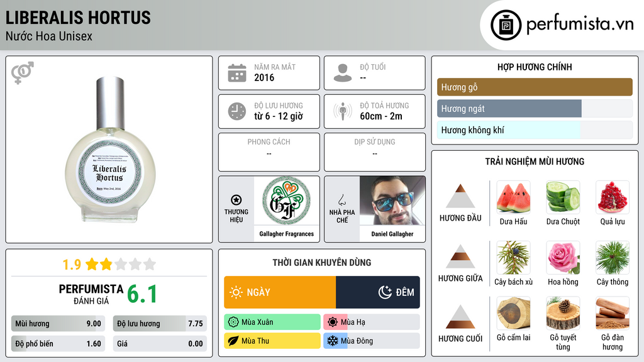This screenshot has width=644, height=362.
Task: Click the Giá 0.00 score bar
Action: pyautogui.click(x=160, y=344)
